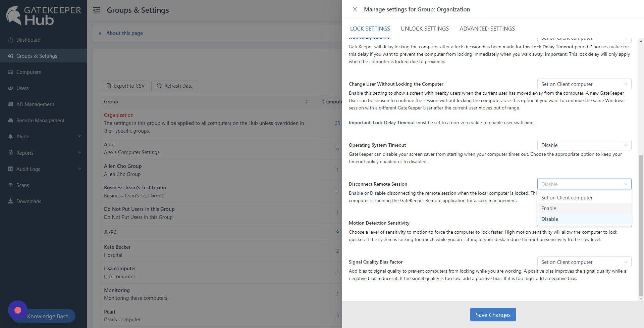Click the Alerts bell icon

tap(10, 136)
